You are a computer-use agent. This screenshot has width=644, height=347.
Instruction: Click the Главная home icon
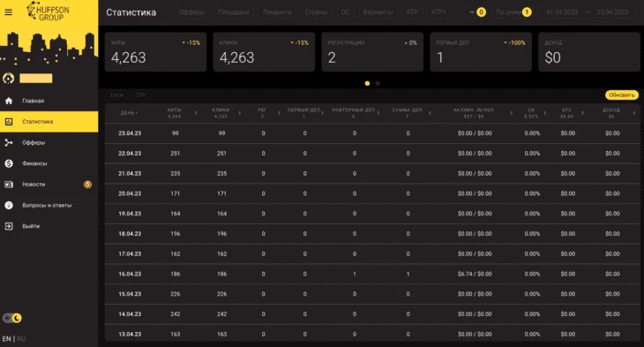tap(9, 101)
